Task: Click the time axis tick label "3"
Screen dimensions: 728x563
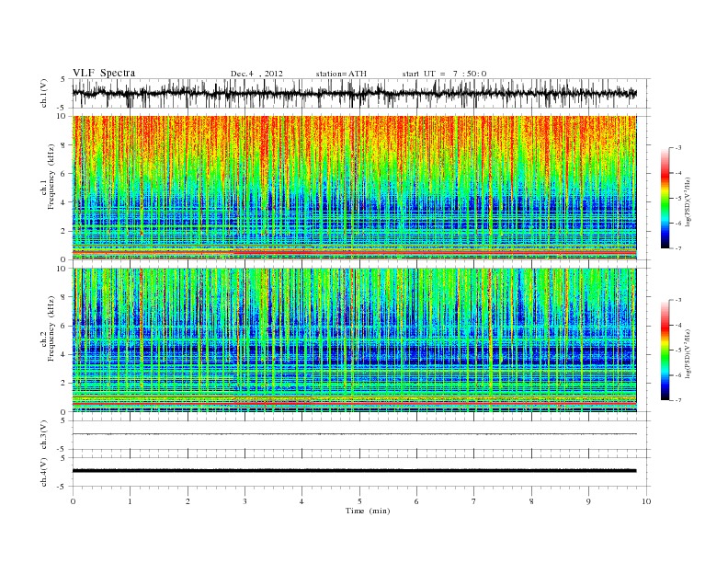Action: click(245, 501)
